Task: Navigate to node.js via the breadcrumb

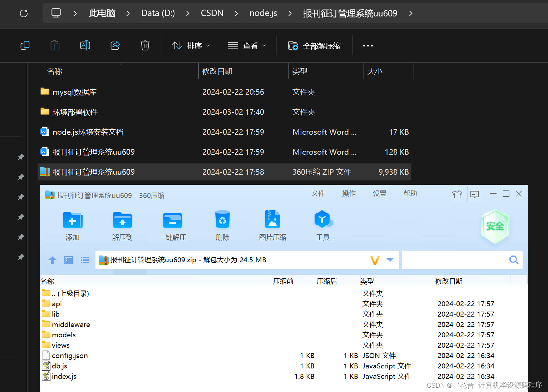Action: [x=263, y=13]
